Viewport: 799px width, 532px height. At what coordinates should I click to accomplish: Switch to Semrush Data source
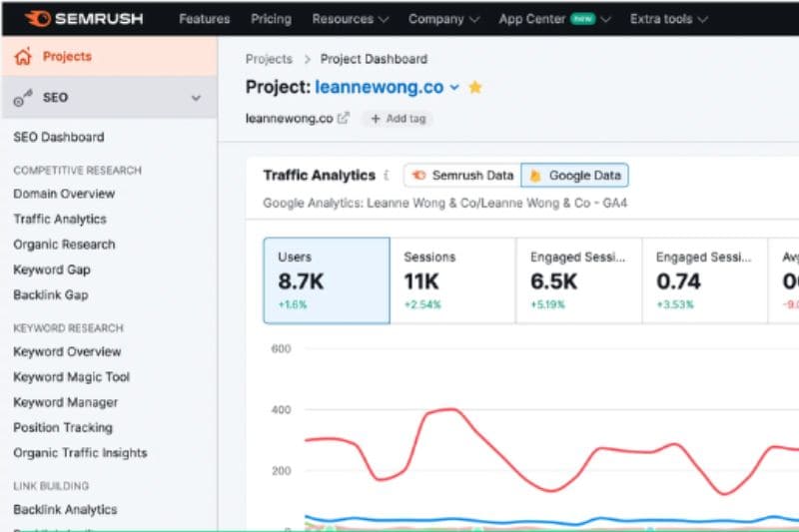[x=462, y=175]
